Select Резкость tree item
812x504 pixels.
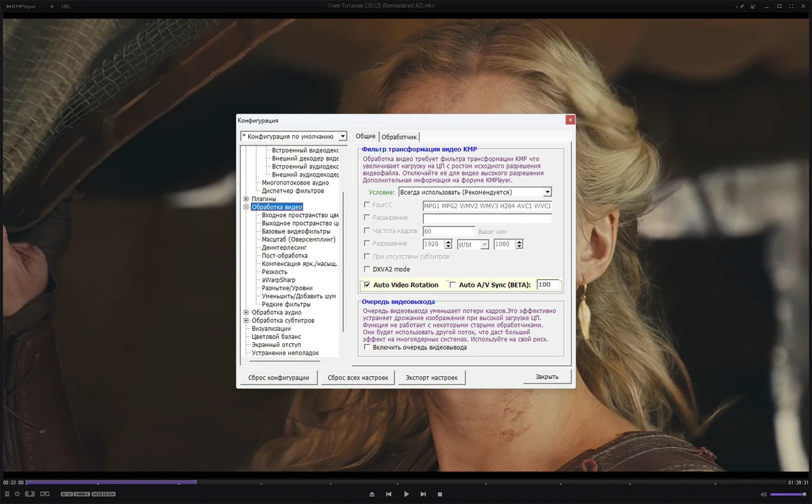274,272
